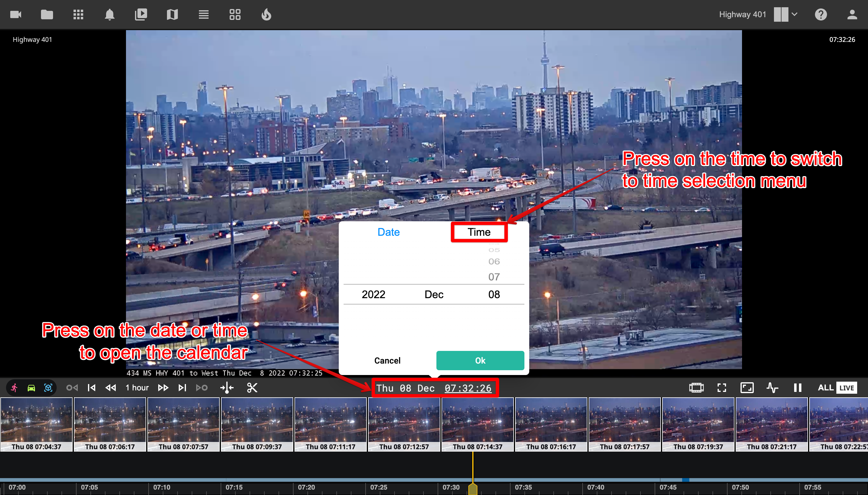The height and width of the screenshot is (495, 868).
Task: Rewind the playback
Action: click(111, 388)
